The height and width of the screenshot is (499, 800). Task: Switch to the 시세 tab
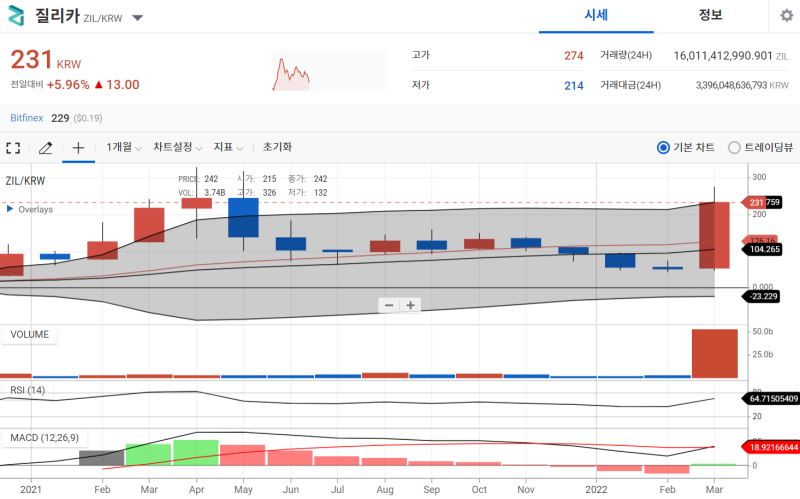596,15
